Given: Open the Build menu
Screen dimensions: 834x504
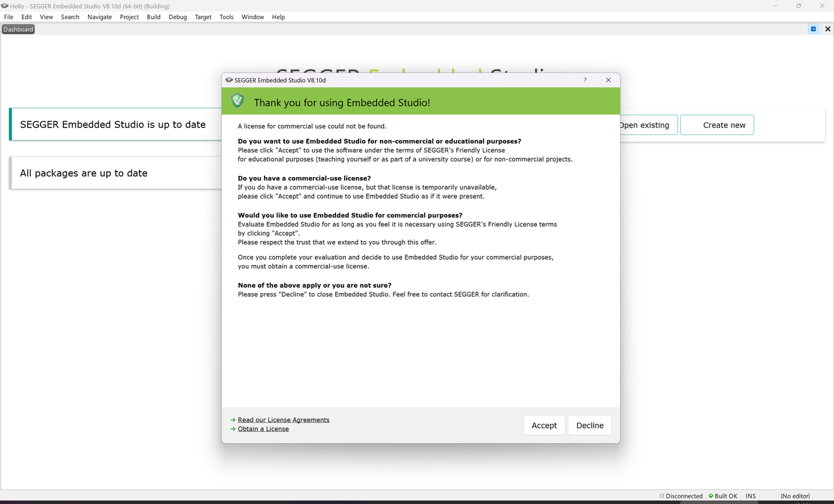Looking at the screenshot, I should [154, 17].
